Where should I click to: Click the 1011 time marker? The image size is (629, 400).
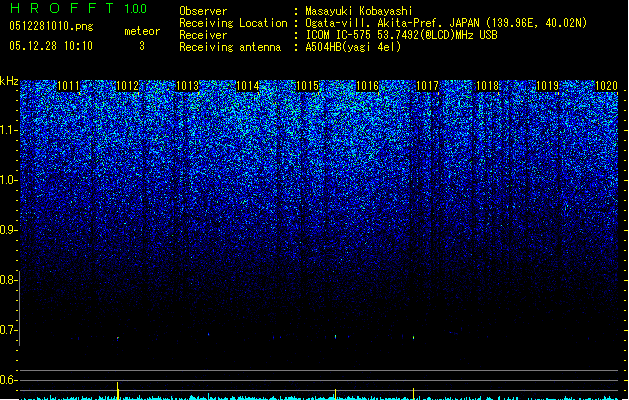coord(69,86)
